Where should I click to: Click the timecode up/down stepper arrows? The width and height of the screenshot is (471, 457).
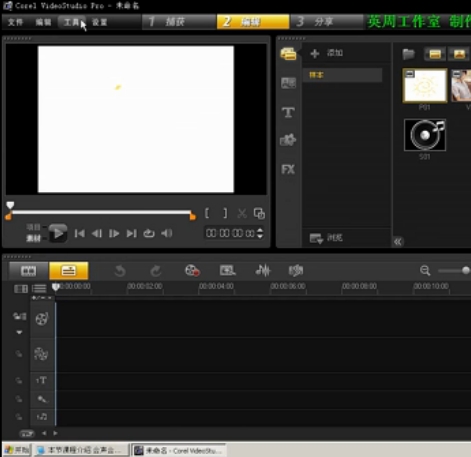coord(260,233)
